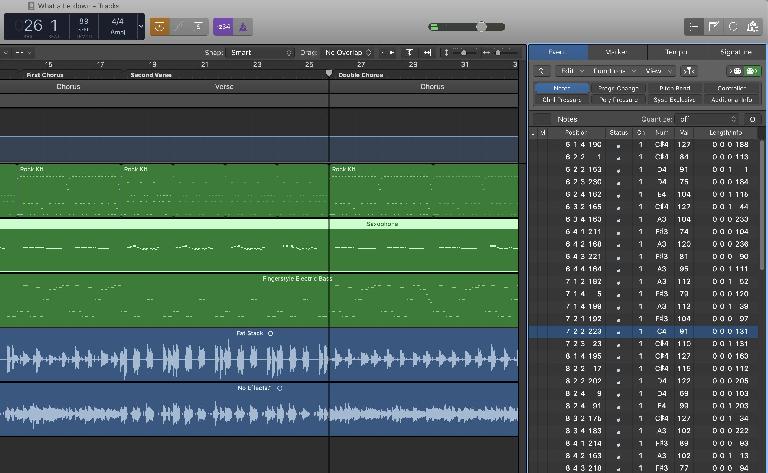Image resolution: width=768 pixels, height=473 pixels.
Task: Adjust the master volume slider
Action: [x=481, y=27]
